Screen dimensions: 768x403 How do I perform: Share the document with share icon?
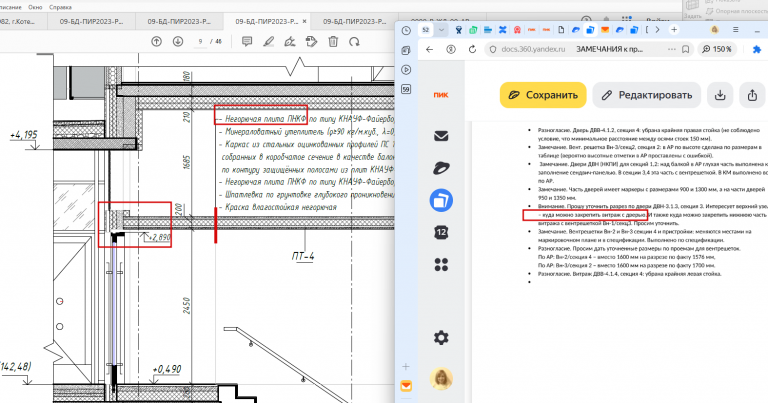point(752,95)
